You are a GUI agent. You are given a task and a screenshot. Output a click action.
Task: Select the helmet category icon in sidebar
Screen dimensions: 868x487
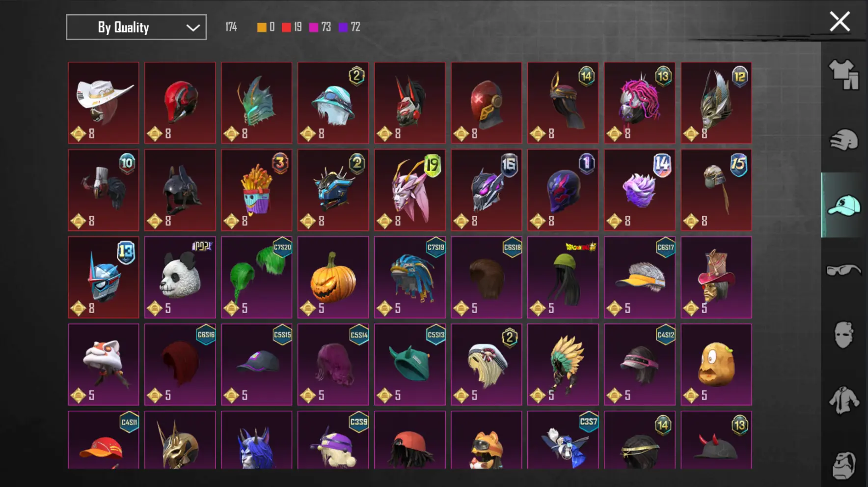point(844,140)
